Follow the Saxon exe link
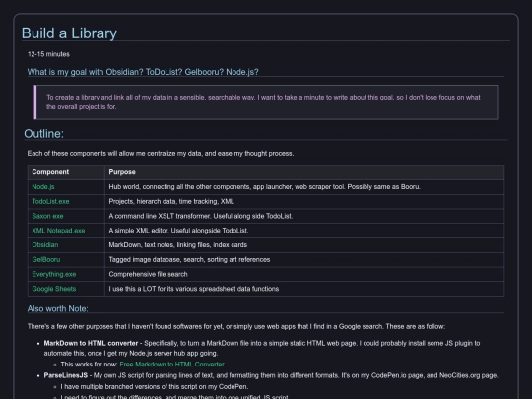Viewport: 532px width, 399px height. (x=47, y=216)
